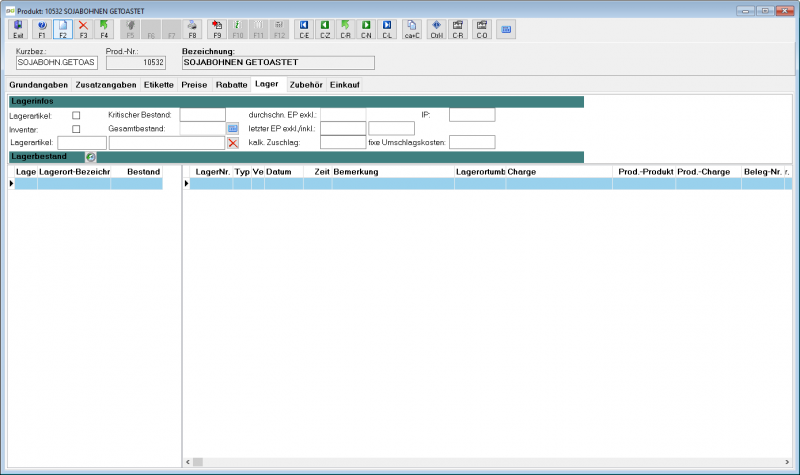Click the Ctrl-I toolbar button
The height and width of the screenshot is (475, 800).
(437, 29)
